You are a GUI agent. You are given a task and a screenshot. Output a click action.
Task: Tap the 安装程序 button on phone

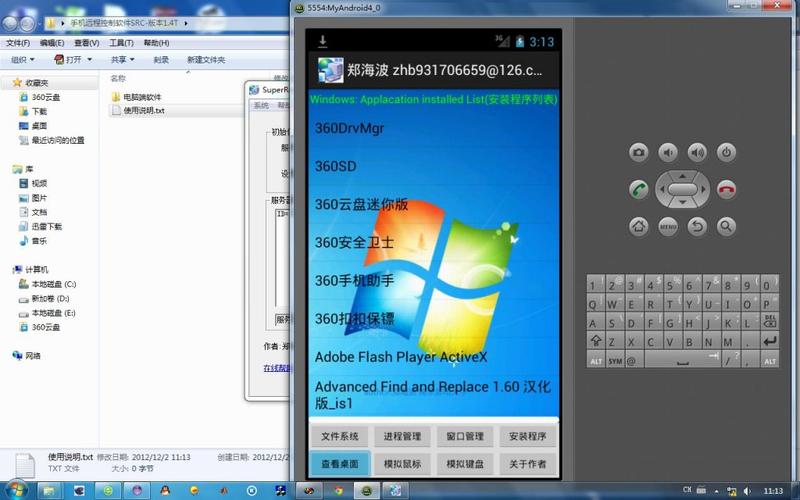pyautogui.click(x=528, y=436)
